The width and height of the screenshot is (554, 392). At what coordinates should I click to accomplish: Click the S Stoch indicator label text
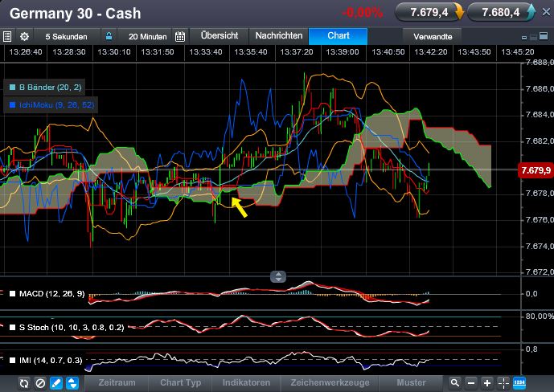click(72, 328)
